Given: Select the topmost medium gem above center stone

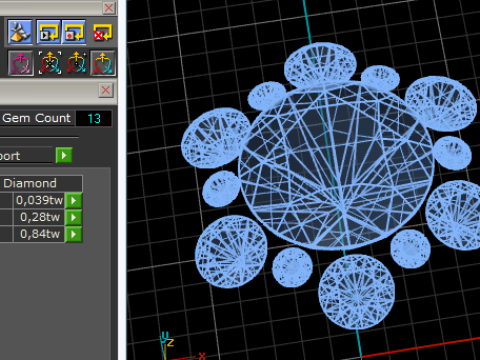Looking at the screenshot, I should click(x=320, y=65).
